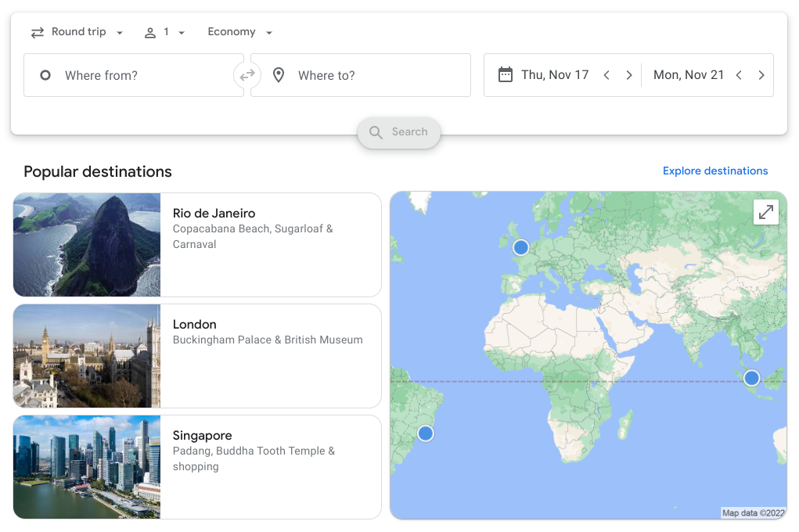799x532 pixels.
Task: Advance return date to next day
Action: (x=761, y=75)
